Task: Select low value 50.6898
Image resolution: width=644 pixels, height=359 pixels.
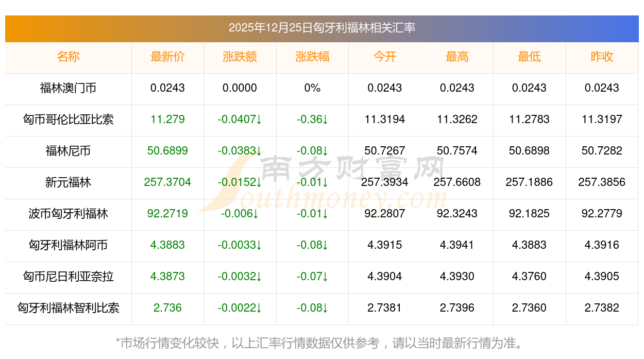Action: click(529, 151)
